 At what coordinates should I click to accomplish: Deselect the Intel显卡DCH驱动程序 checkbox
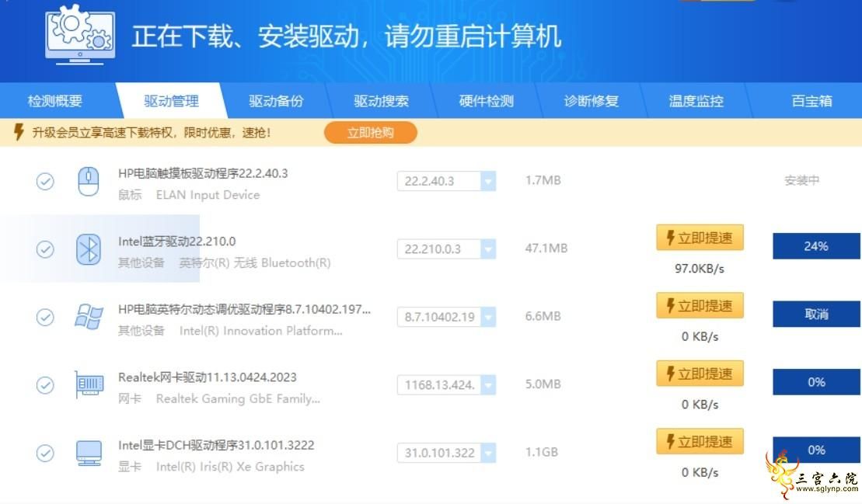click(45, 453)
